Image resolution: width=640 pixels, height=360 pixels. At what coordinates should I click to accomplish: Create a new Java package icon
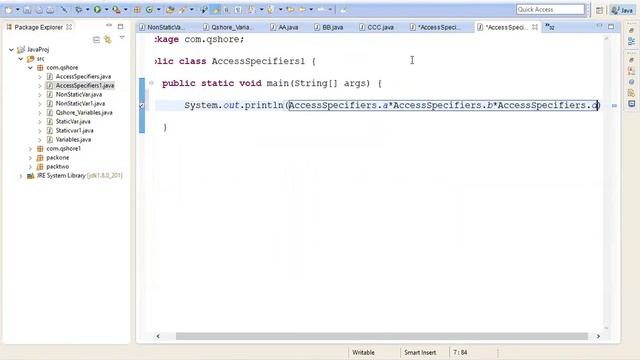(x=137, y=9)
